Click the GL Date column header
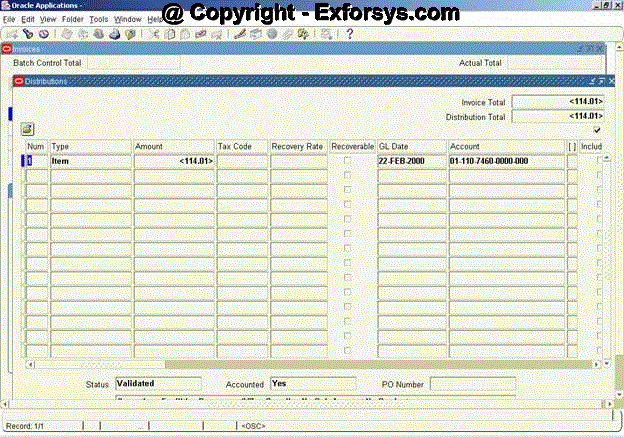The height and width of the screenshot is (438, 624). point(411,146)
